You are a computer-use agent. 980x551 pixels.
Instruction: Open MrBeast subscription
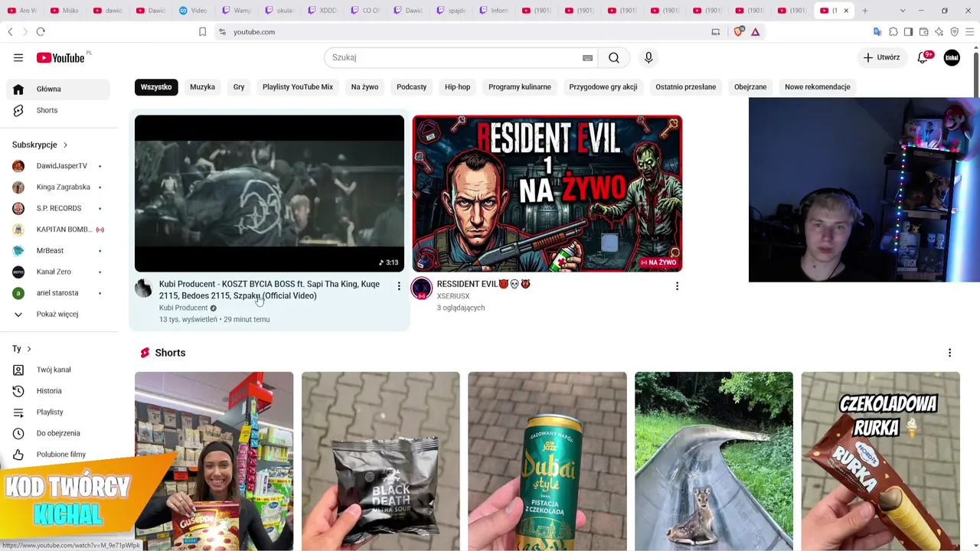click(58, 250)
